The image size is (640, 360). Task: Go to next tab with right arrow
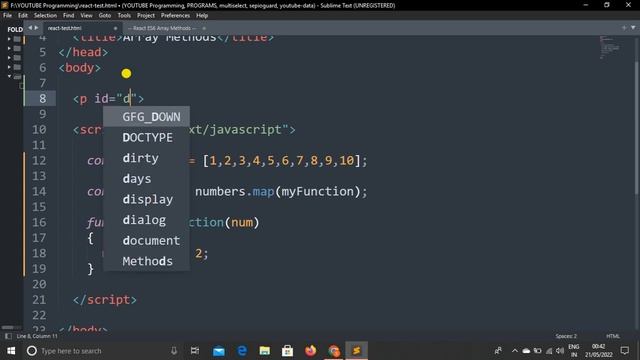click(36, 28)
